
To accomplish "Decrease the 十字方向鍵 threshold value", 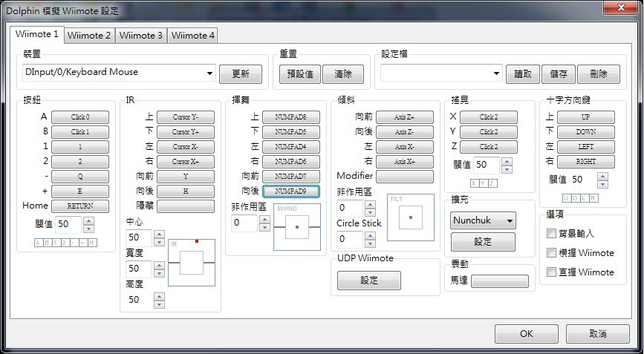I will coord(603,184).
